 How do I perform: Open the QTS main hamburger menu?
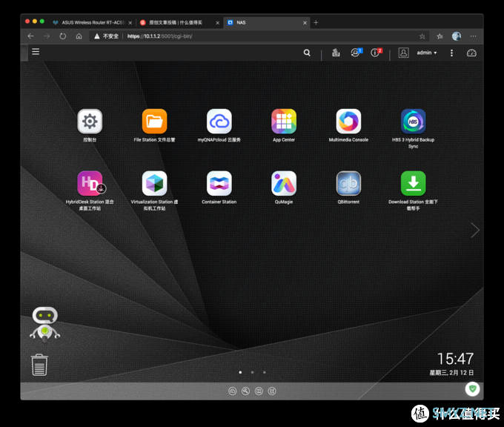(36, 52)
